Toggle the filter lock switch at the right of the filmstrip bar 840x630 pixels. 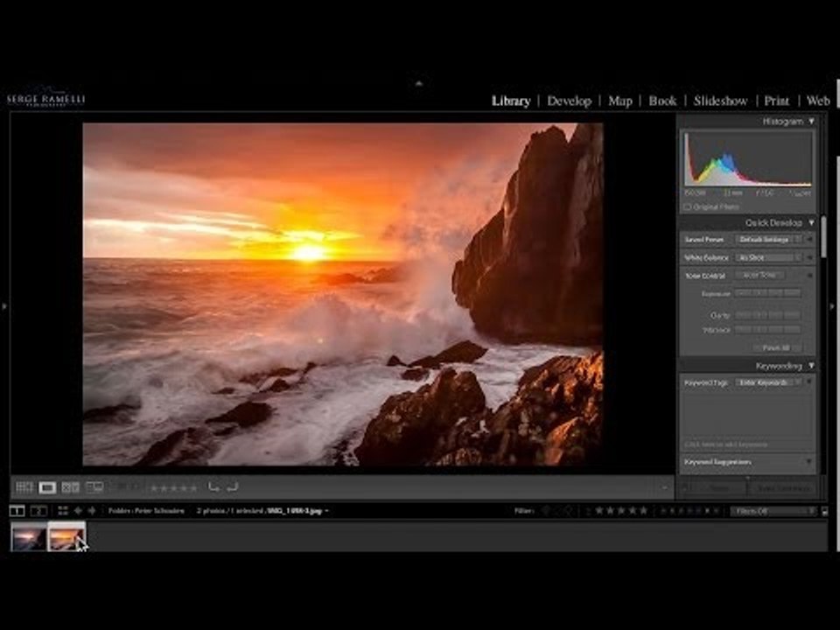point(825,511)
